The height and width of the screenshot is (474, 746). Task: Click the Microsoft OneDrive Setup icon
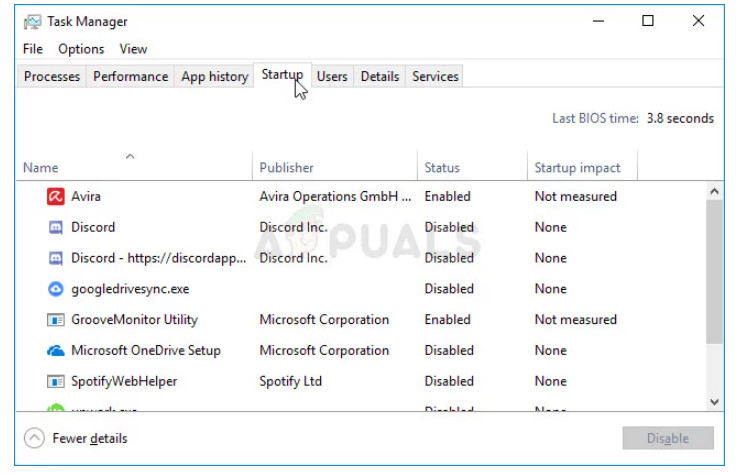point(55,351)
